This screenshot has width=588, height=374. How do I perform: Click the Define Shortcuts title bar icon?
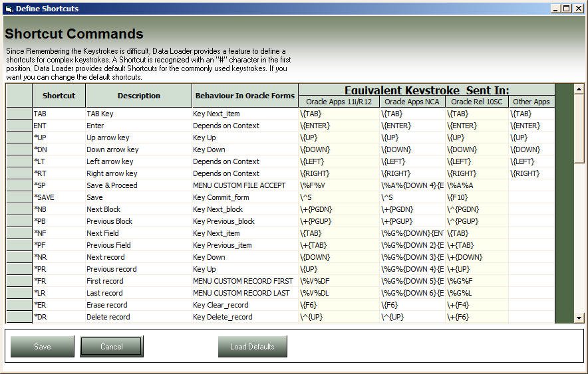click(9, 9)
